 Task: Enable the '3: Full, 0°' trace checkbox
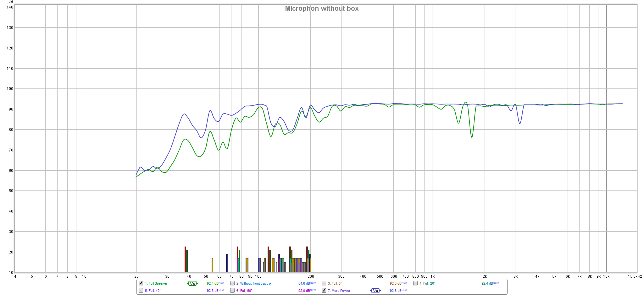pyautogui.click(x=324, y=283)
